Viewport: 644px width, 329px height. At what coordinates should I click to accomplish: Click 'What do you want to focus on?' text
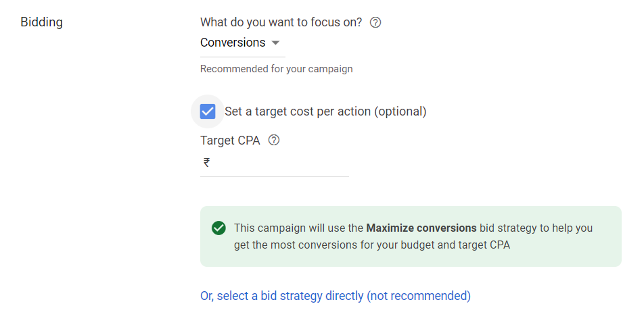(281, 22)
